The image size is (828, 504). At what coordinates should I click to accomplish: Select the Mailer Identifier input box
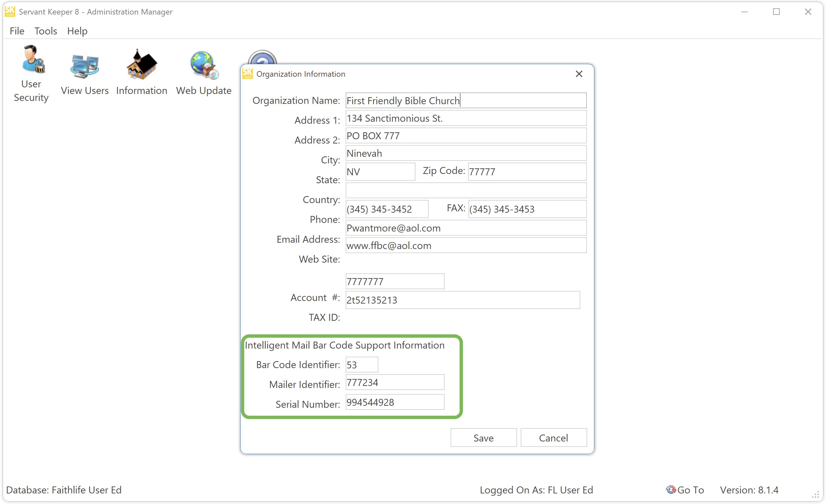(394, 382)
